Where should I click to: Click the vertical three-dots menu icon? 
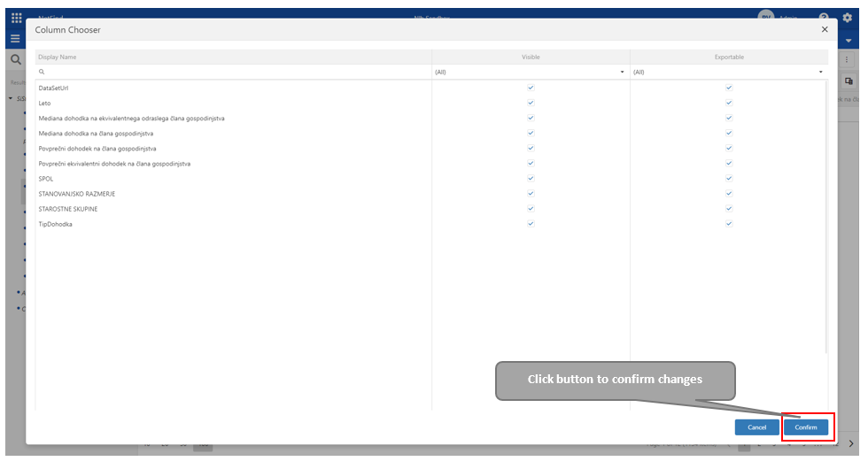[x=848, y=59]
